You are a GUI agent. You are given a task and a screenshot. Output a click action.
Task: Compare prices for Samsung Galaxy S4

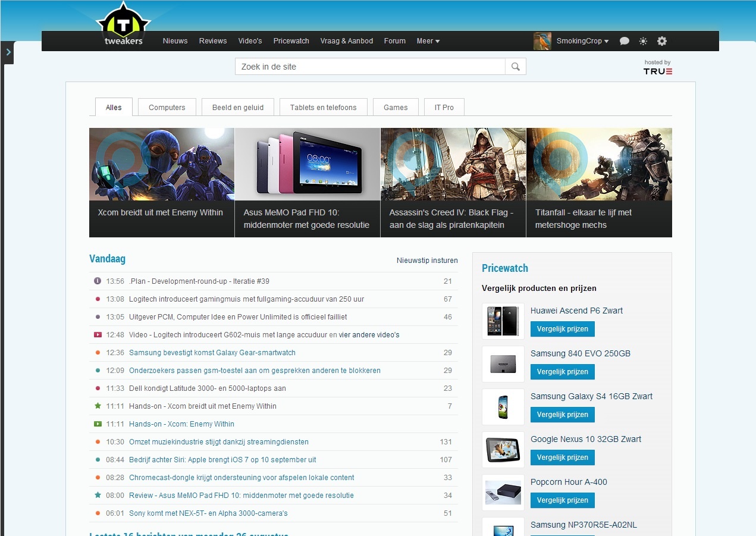coord(563,415)
